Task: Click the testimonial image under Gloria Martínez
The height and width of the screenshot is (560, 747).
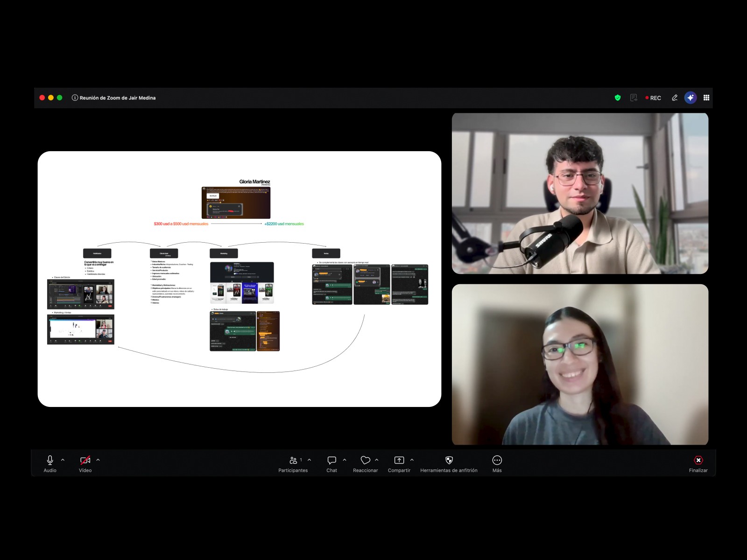Action: point(236,203)
